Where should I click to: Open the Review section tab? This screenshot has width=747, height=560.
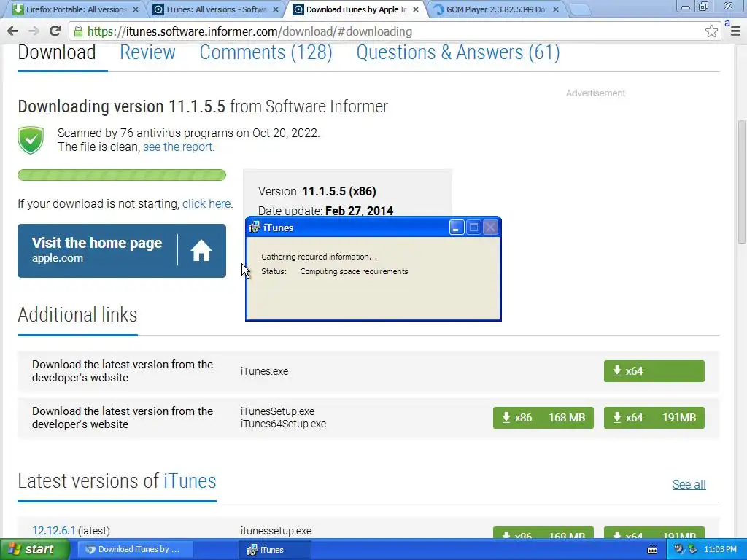click(147, 52)
